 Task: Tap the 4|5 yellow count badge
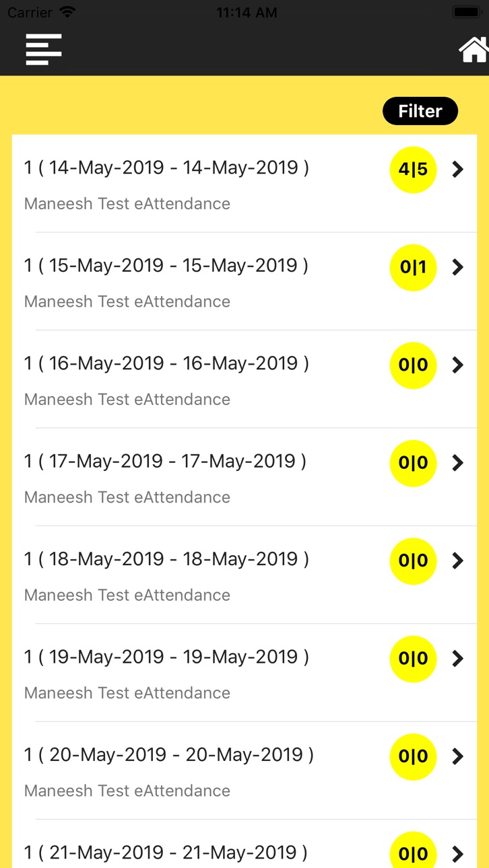point(413,170)
